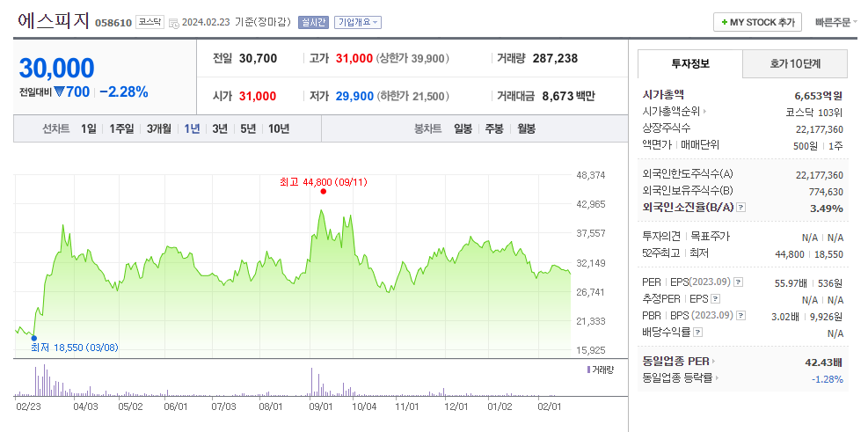
Task: Click the 동일업종 PER value 42.43배
Action: (823, 362)
